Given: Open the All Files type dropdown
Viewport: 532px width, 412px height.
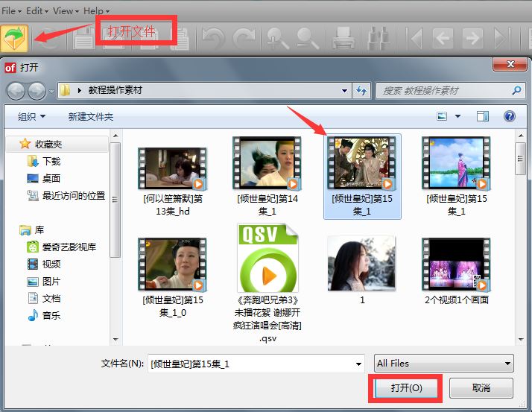Looking at the screenshot, I should tap(444, 364).
